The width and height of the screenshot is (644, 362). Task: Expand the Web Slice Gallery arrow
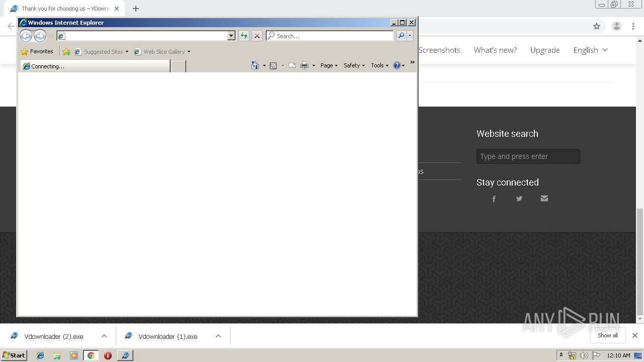189,52
